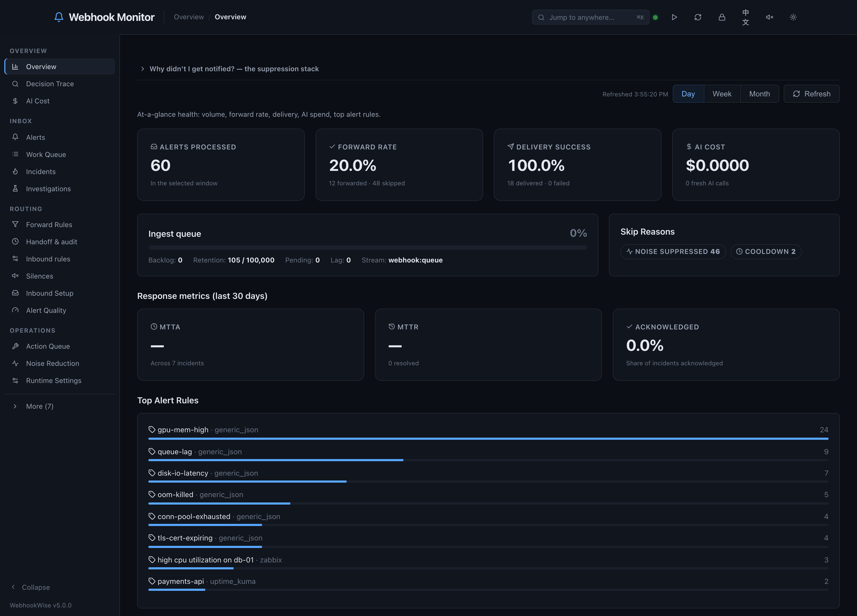Click the gpu-mem-high rule tag icon

pos(152,429)
